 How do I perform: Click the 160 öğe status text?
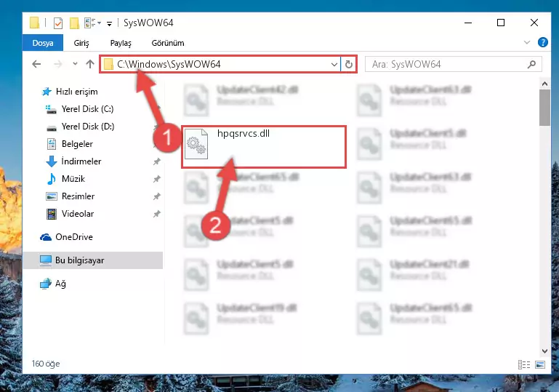(x=46, y=364)
